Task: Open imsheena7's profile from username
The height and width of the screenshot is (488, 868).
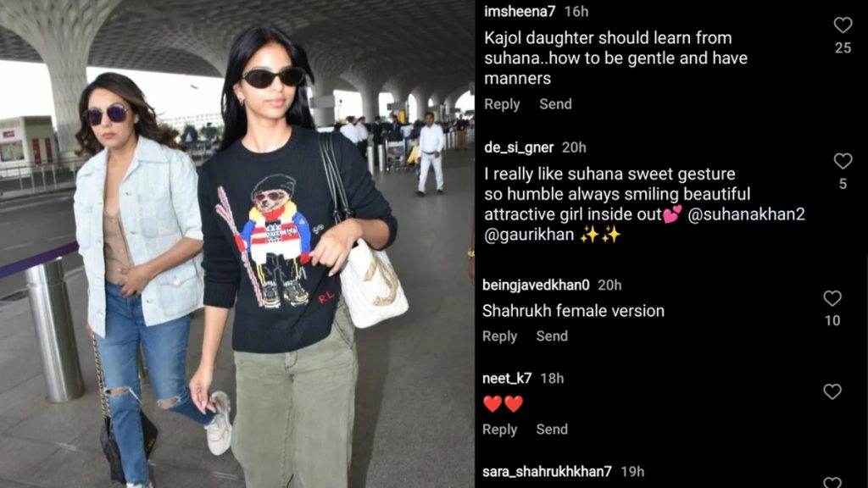Action: tap(520, 12)
